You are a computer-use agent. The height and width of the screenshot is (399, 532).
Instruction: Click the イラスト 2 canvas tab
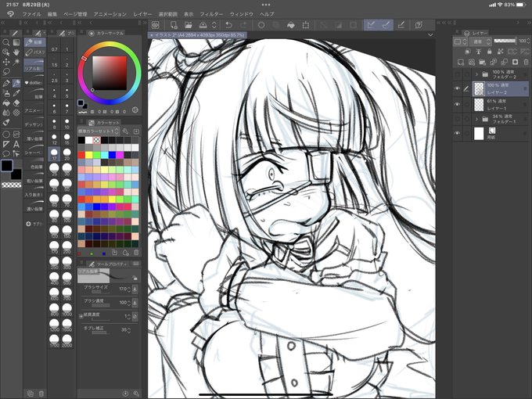[x=198, y=35]
